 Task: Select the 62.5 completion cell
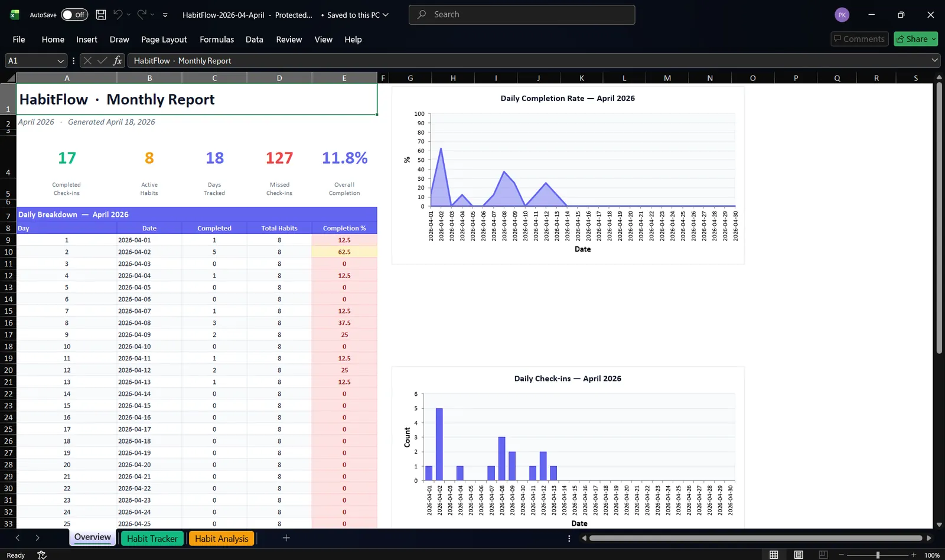344,252
